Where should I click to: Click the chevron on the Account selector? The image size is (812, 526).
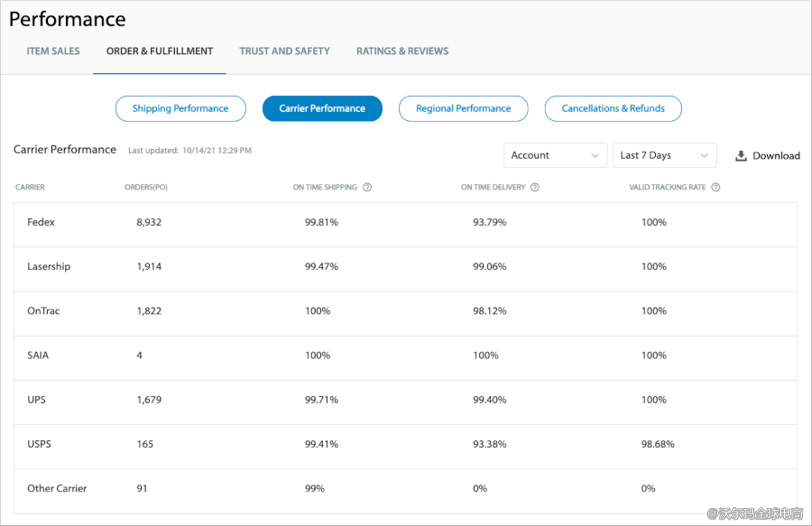coord(595,155)
